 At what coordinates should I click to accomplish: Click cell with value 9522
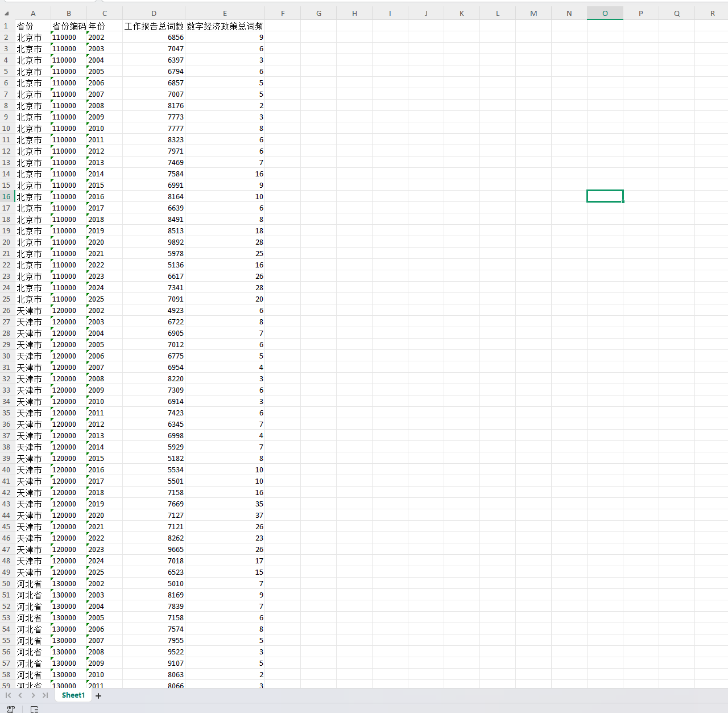coord(154,652)
